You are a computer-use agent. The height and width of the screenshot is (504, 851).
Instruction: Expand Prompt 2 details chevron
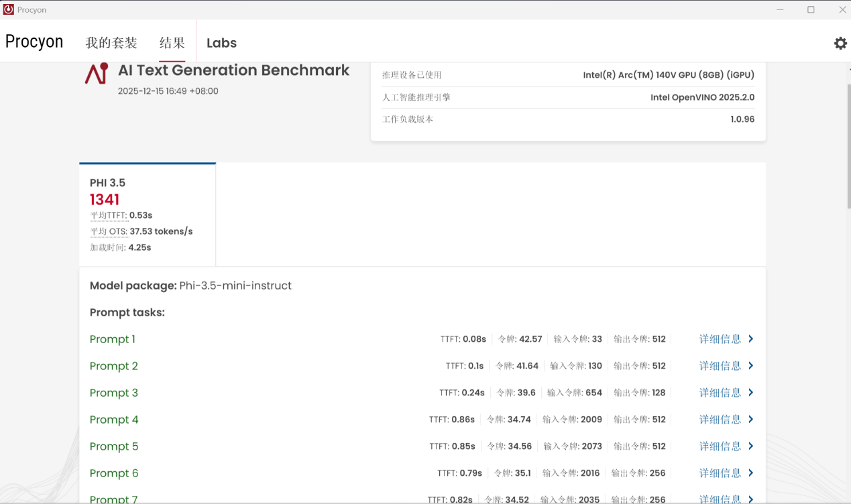[x=750, y=366]
